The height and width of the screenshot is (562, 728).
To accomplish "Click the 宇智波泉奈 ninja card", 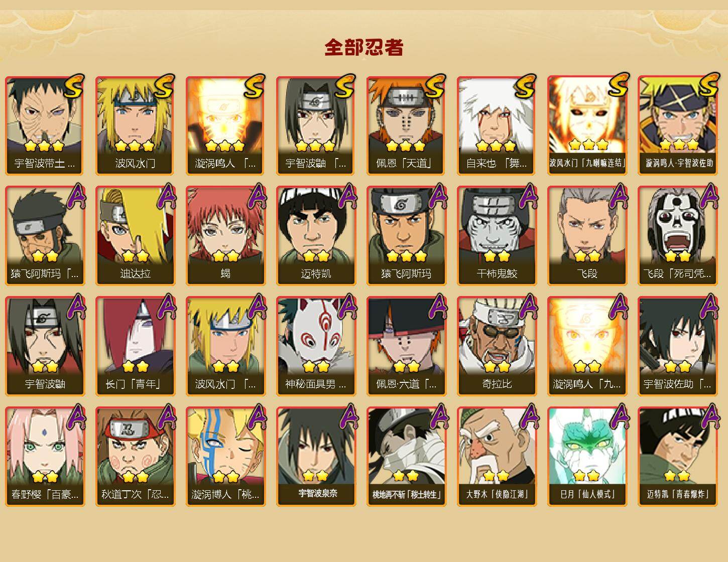I will tap(316, 457).
